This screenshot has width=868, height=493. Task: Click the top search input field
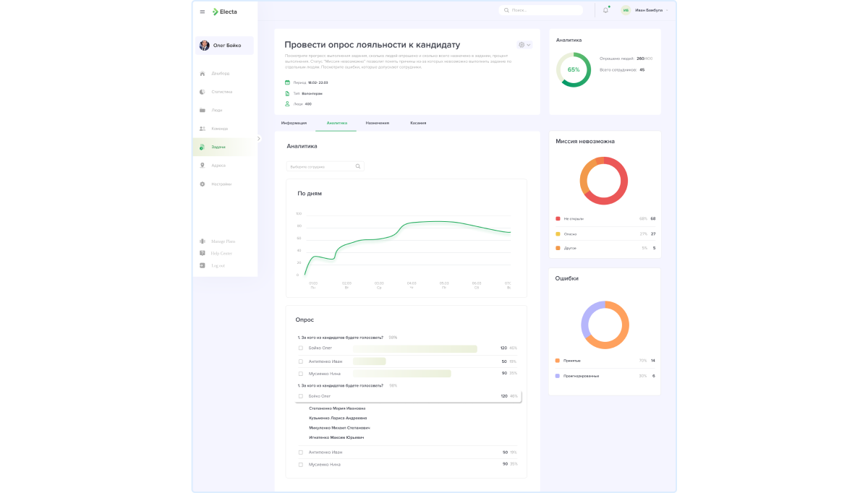[x=542, y=10]
